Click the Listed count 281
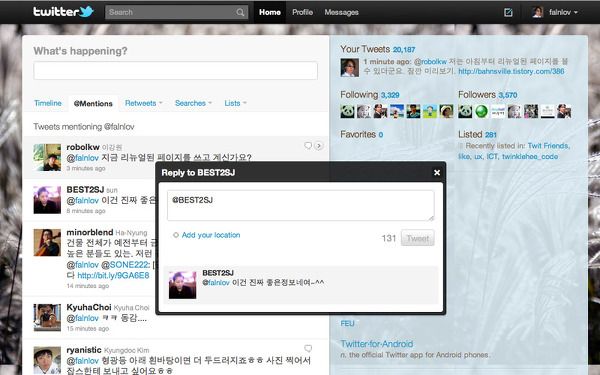This screenshot has width=600, height=375. click(491, 135)
